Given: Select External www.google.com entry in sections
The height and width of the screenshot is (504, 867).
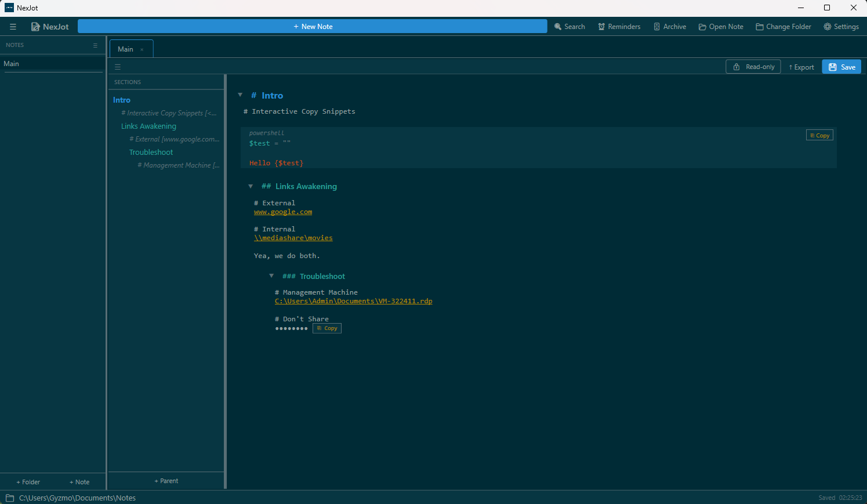Looking at the screenshot, I should pos(175,139).
